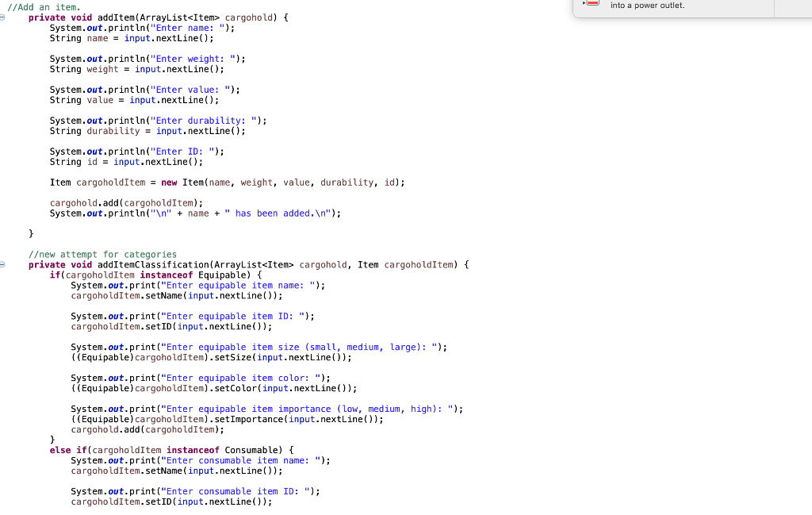Click the 'String name = input.nextLine();' line

(132, 38)
